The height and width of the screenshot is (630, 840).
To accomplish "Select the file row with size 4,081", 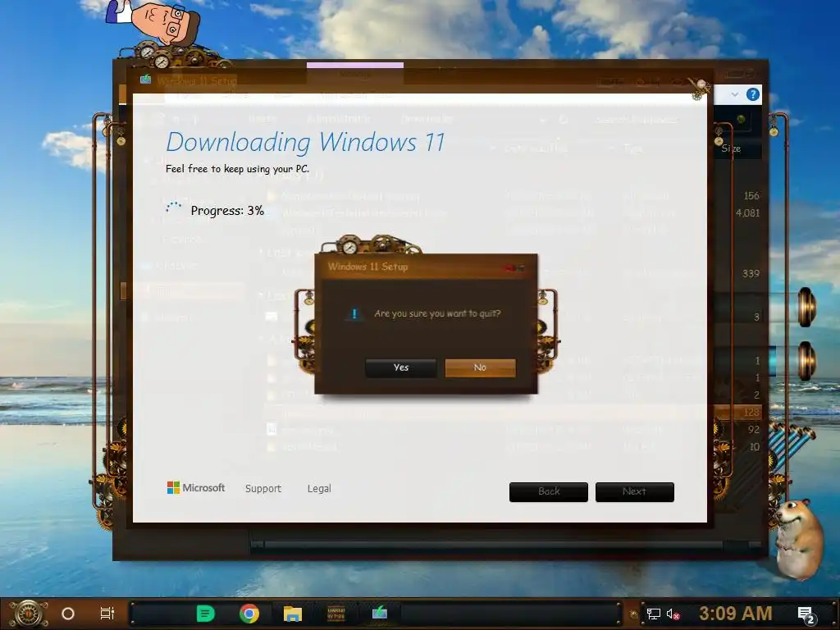I will (737, 213).
